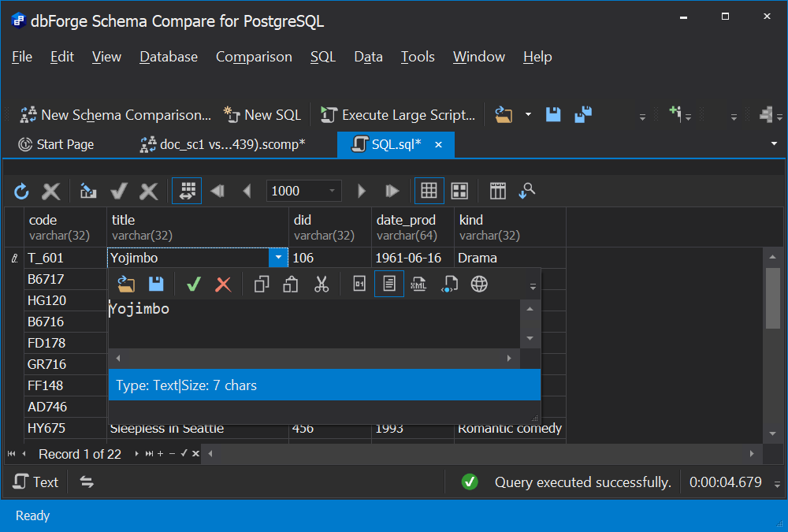Open the column chooser icon
The image size is (788, 532).
497,191
